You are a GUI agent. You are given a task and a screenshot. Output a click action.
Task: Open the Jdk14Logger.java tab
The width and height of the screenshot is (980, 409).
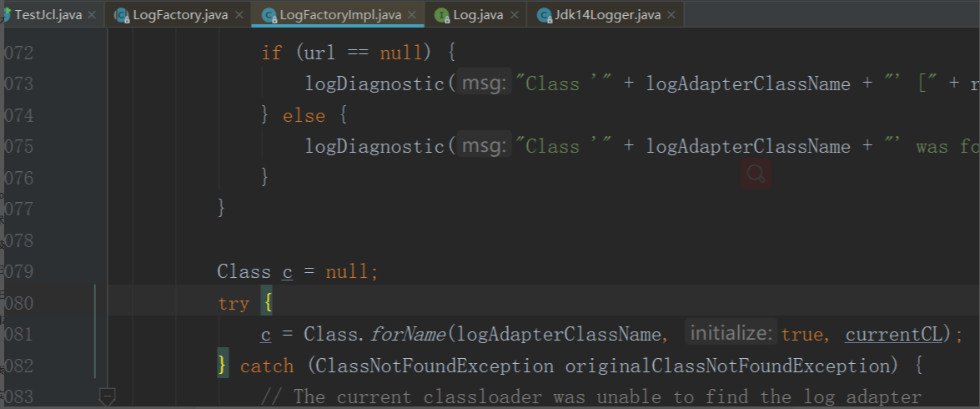coord(607,14)
